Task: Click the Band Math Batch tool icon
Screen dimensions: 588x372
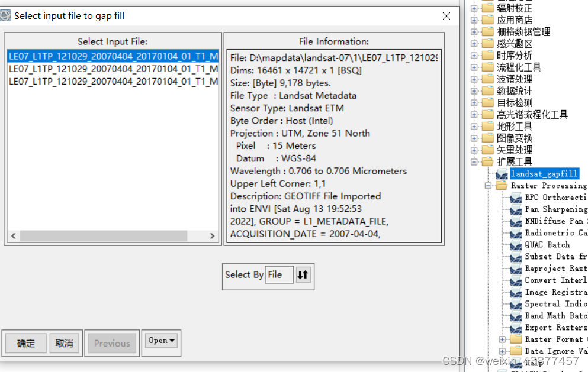Action: coord(516,316)
